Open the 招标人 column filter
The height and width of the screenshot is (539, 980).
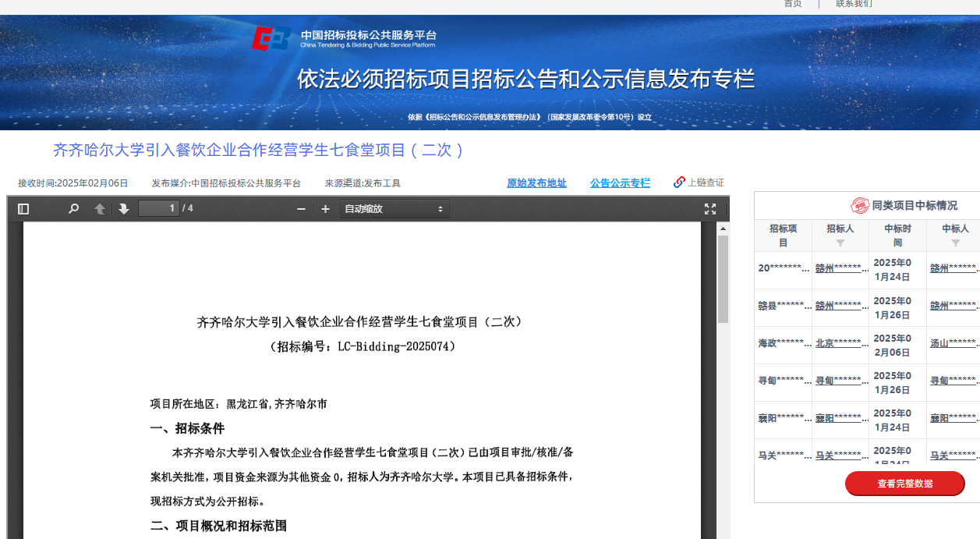[x=840, y=243]
